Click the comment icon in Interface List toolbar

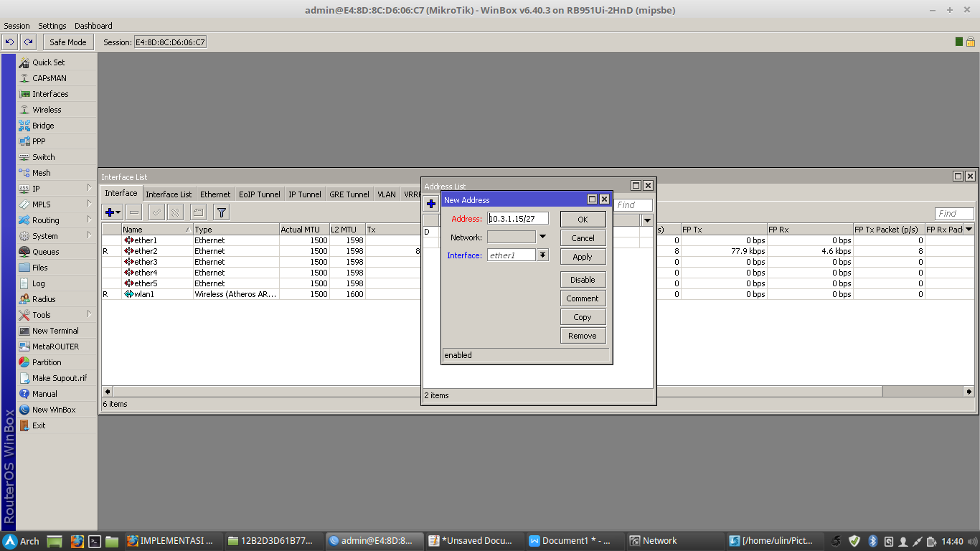click(x=198, y=212)
